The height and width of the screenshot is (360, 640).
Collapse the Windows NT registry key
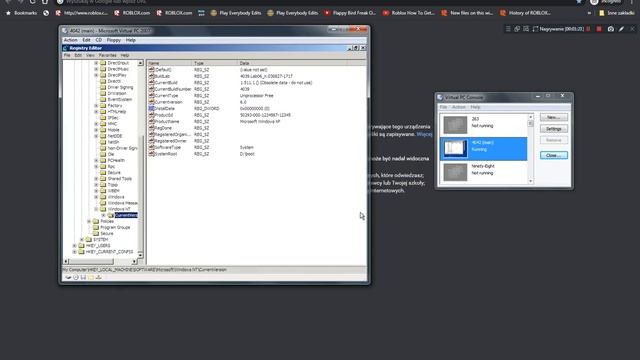point(96,209)
